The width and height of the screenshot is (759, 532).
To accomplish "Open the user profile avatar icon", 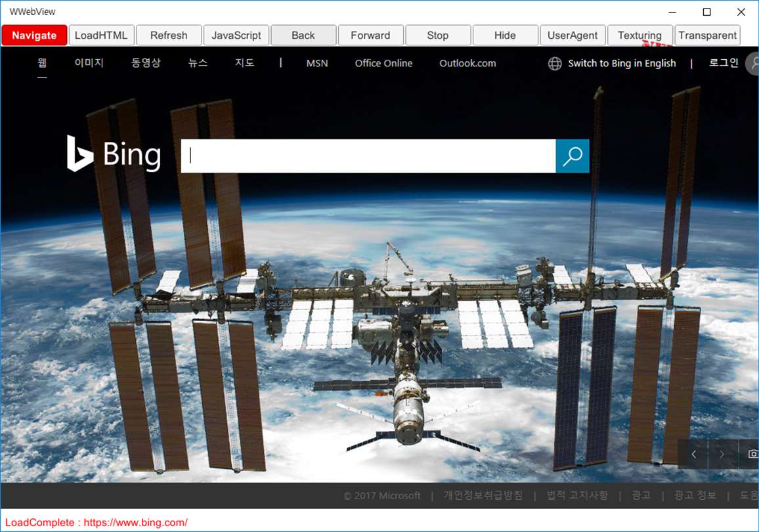I will 752,64.
